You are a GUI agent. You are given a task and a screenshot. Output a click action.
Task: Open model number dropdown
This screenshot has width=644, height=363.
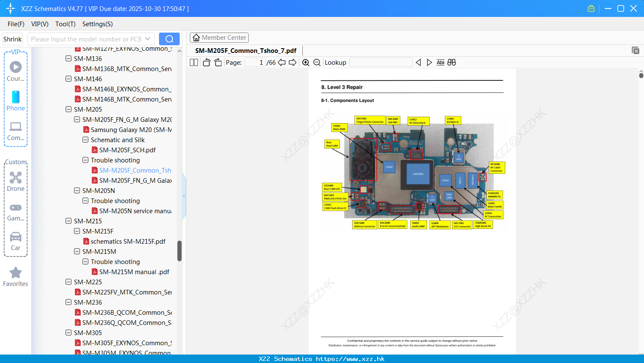tap(148, 39)
